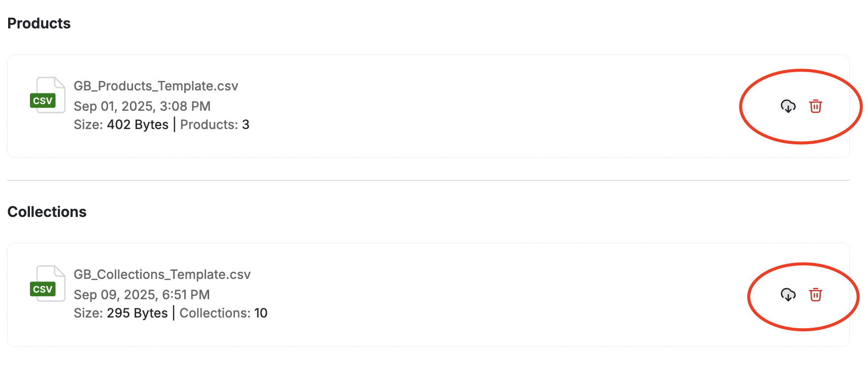Download GB_Collections_Template.csv using its download icon
The height and width of the screenshot is (379, 868).
pos(787,295)
